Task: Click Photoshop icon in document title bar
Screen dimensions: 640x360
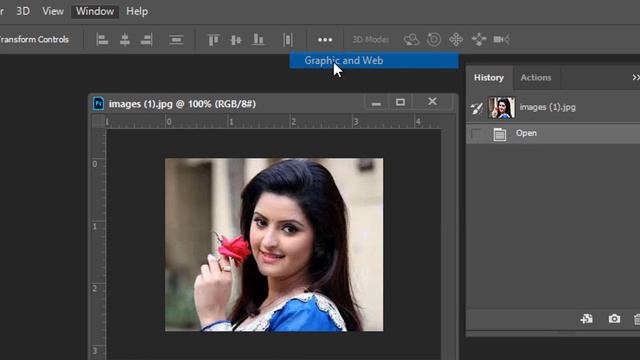Action: [98, 104]
